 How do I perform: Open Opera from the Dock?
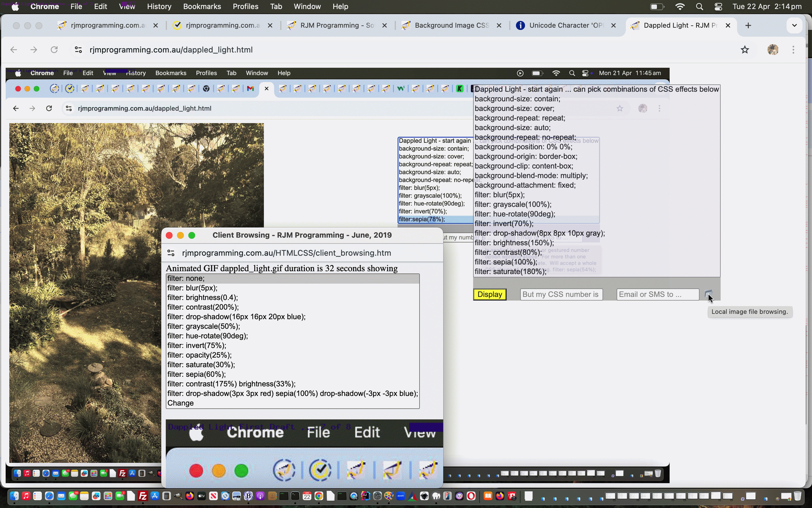pyautogui.click(x=471, y=496)
